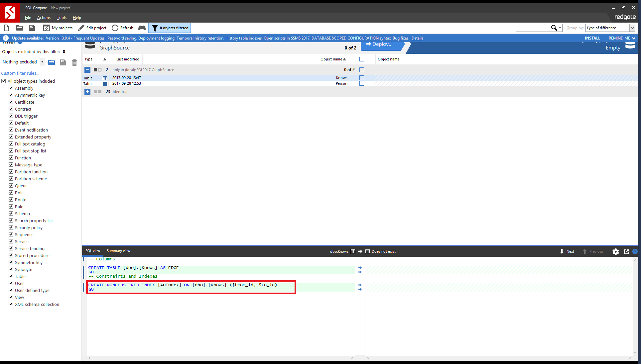Expand the Nothing excluded filter dropdown

pos(42,62)
